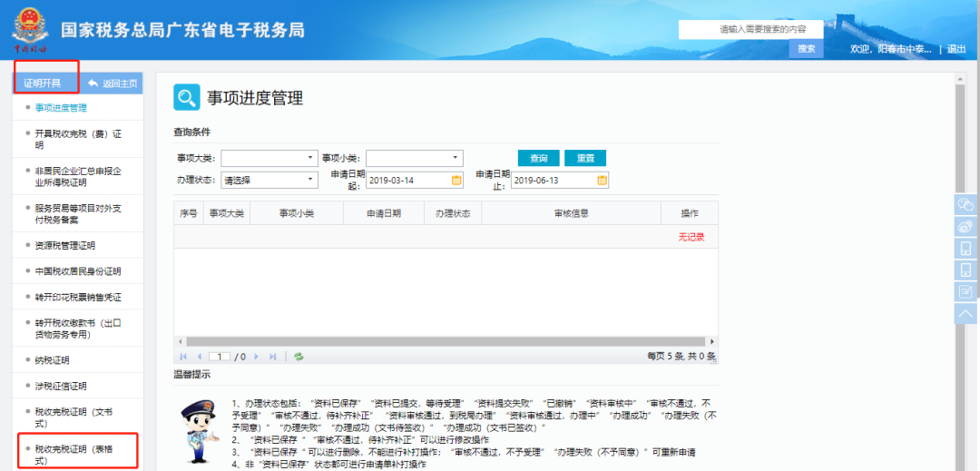The image size is (980, 471).
Task: Open calendar picker for 申请日期止
Action: [x=602, y=180]
